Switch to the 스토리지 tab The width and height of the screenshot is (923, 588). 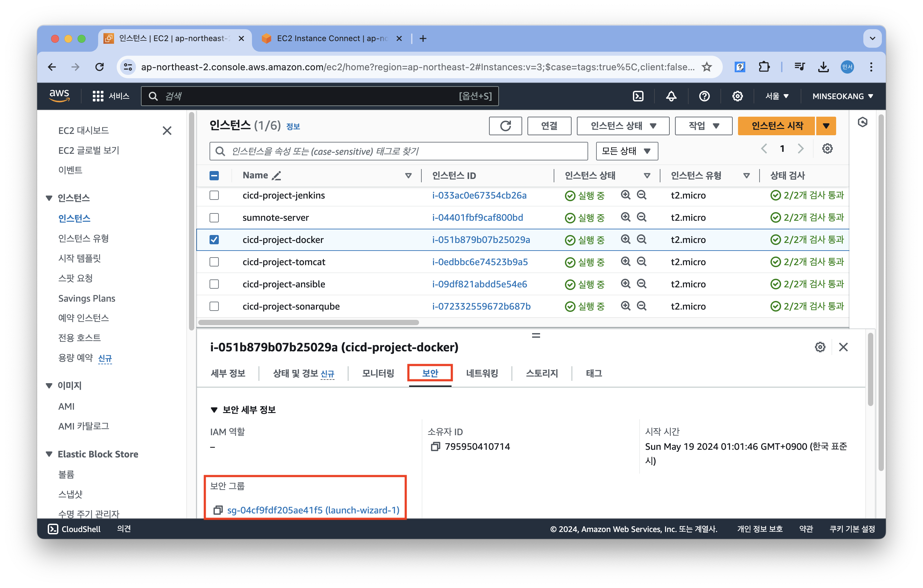click(542, 373)
